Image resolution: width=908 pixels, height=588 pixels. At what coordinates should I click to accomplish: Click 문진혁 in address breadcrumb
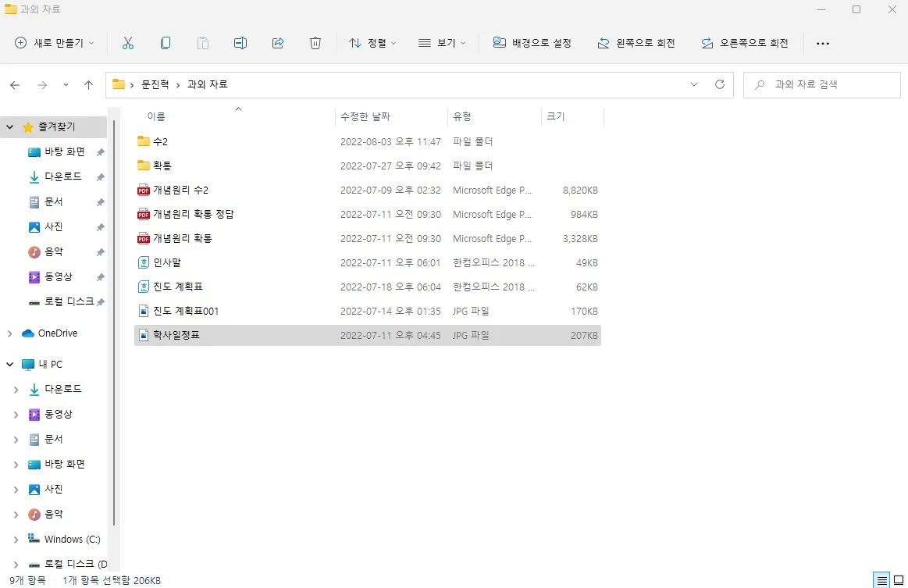coord(155,84)
